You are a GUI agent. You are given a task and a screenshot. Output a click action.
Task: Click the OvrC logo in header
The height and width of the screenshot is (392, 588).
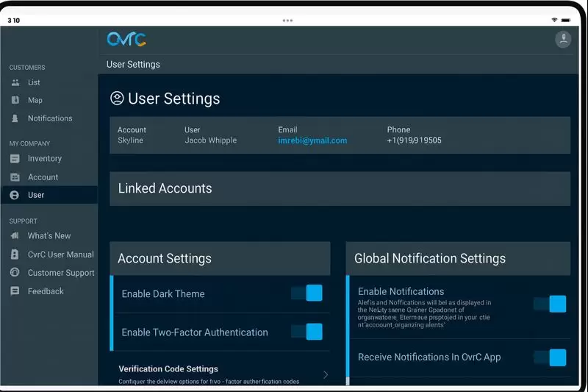126,39
